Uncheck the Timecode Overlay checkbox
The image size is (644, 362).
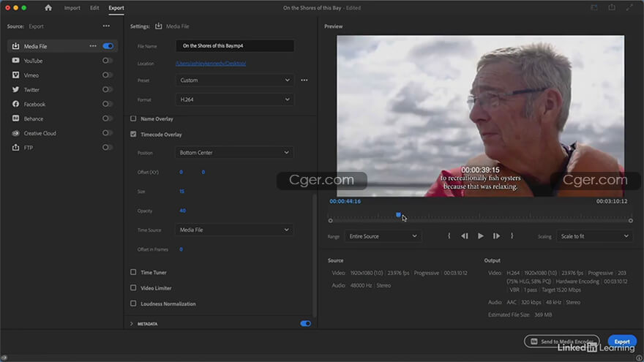pyautogui.click(x=133, y=135)
